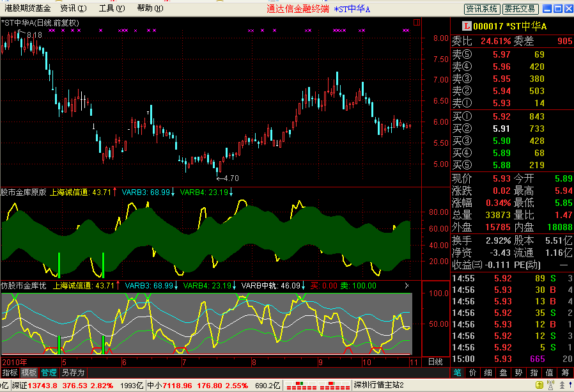
Task: Open the 工具(V) menu
Action: coord(112,8)
